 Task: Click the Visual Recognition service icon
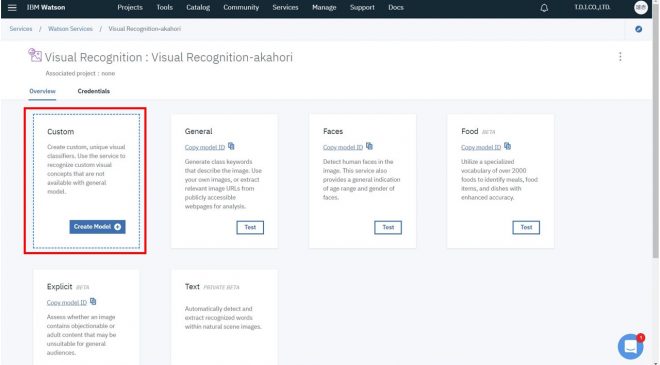pos(35,55)
